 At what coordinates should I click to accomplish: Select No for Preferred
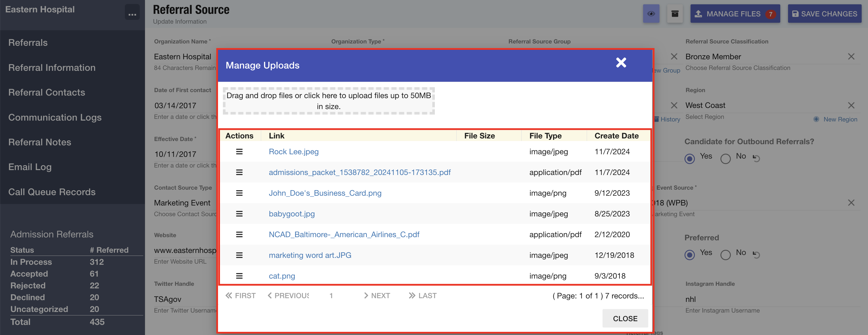[x=725, y=254]
